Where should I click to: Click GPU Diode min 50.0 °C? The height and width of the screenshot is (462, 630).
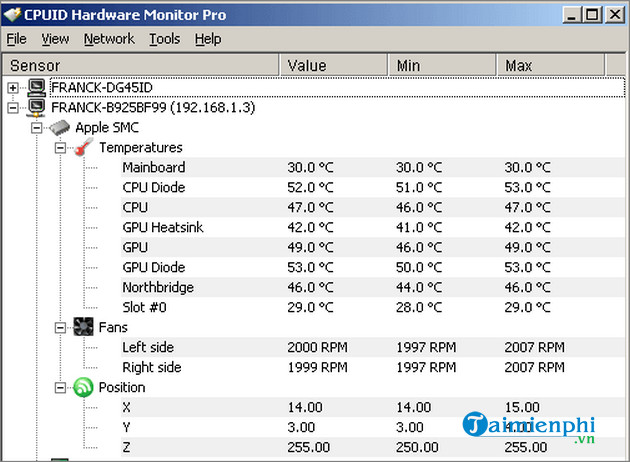click(419, 267)
